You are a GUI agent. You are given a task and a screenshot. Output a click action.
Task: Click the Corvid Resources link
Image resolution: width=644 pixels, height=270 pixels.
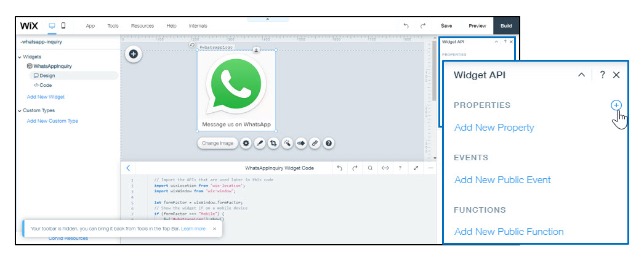(68, 239)
